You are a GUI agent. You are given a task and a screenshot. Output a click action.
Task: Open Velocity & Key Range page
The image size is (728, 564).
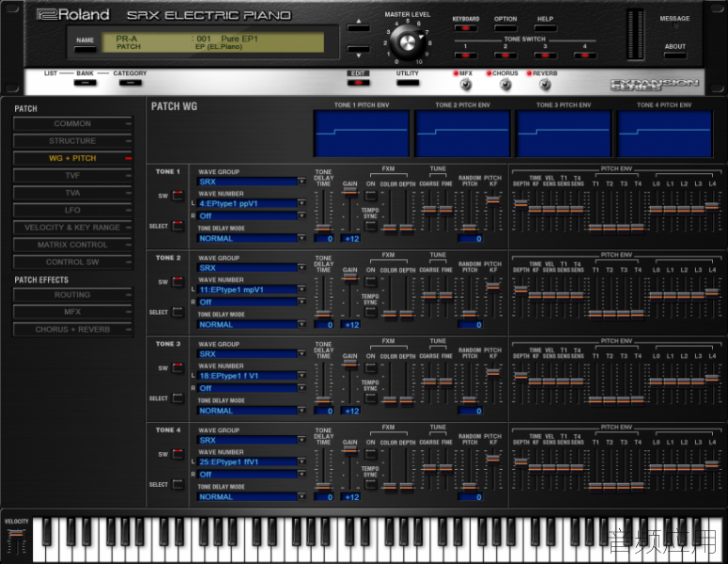73,227
